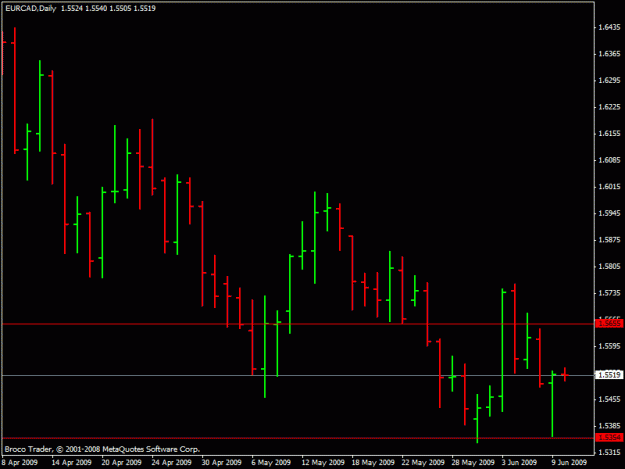Image resolution: width=625 pixels, height=469 pixels.
Task: Click the 3 Jun 2009 date label
Action: (x=519, y=462)
